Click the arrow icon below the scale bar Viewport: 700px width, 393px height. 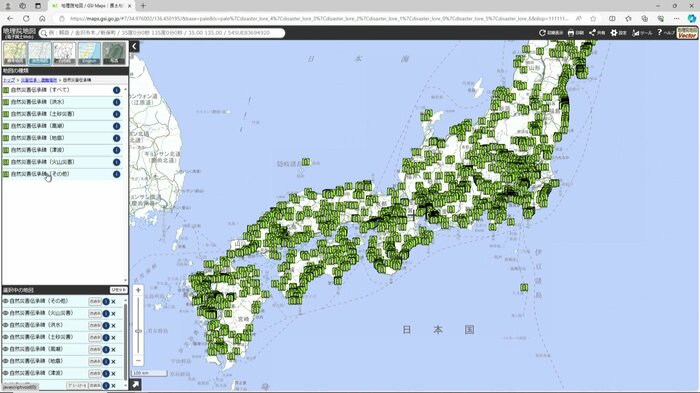pos(136,384)
